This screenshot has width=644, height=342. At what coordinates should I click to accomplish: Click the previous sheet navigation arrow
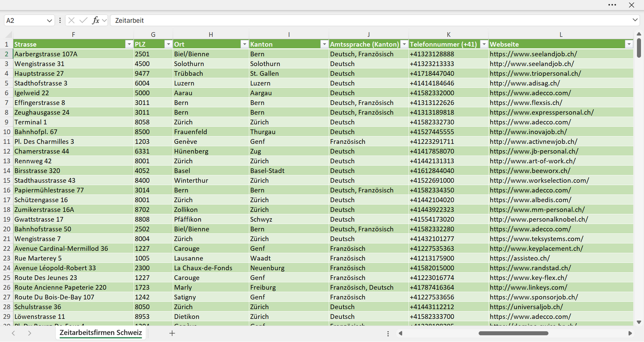(13, 333)
